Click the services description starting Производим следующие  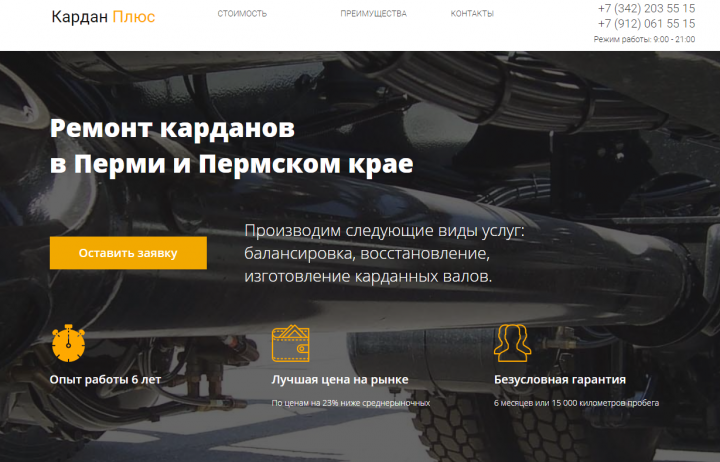384,254
